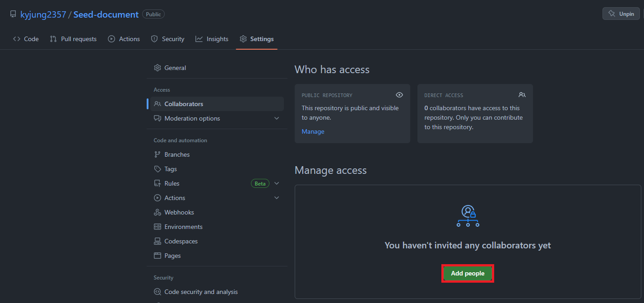
Task: Click the General gear icon in the sidebar
Action: (x=158, y=68)
